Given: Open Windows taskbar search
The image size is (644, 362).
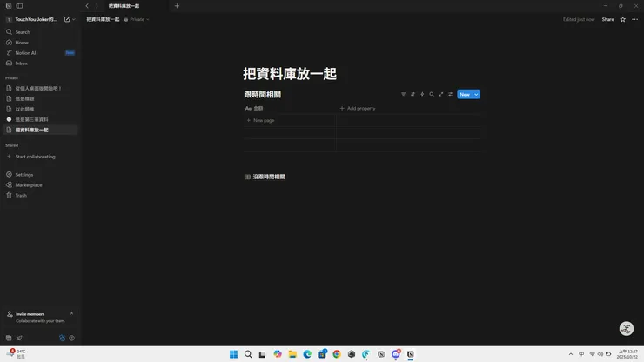Looking at the screenshot, I should 248,354.
